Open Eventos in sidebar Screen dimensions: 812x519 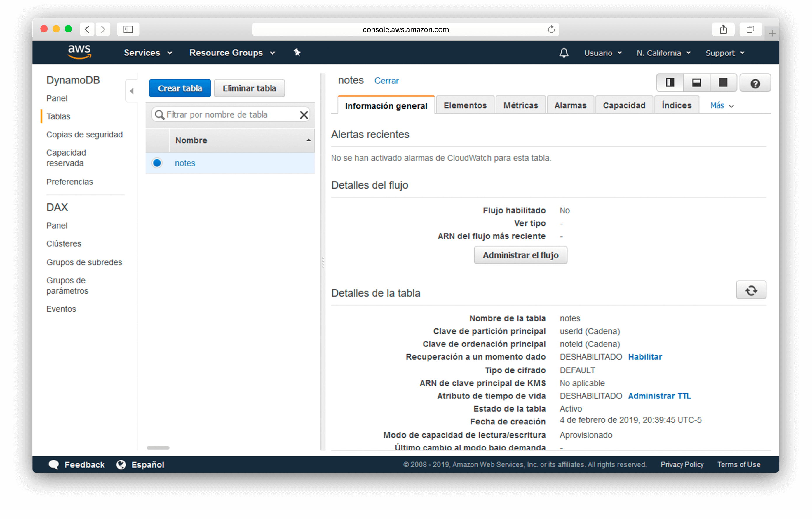tap(61, 309)
